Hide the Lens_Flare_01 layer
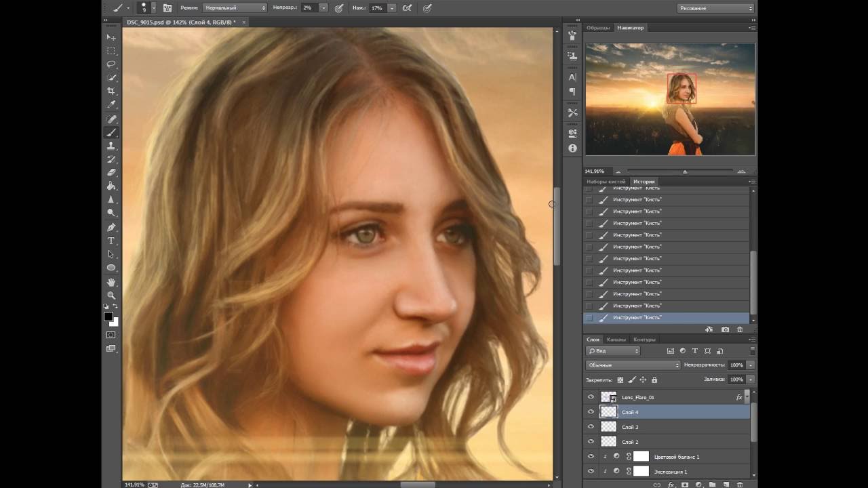The image size is (868, 488). [591, 397]
